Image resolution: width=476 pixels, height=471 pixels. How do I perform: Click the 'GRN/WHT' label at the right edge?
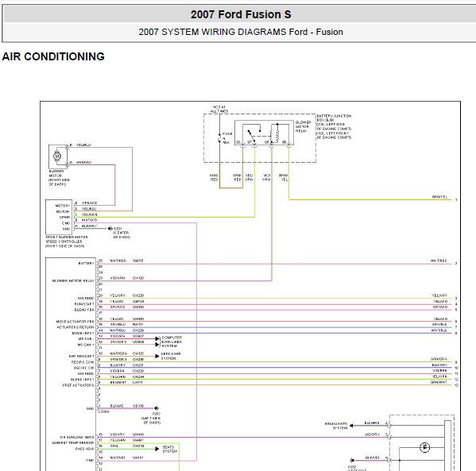[x=439, y=382]
